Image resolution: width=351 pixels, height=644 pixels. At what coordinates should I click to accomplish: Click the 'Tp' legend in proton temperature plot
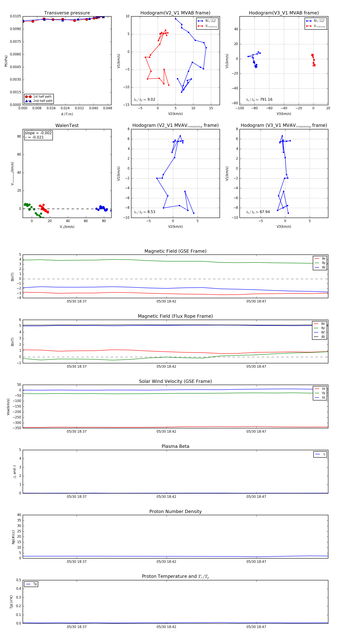click(x=31, y=584)
